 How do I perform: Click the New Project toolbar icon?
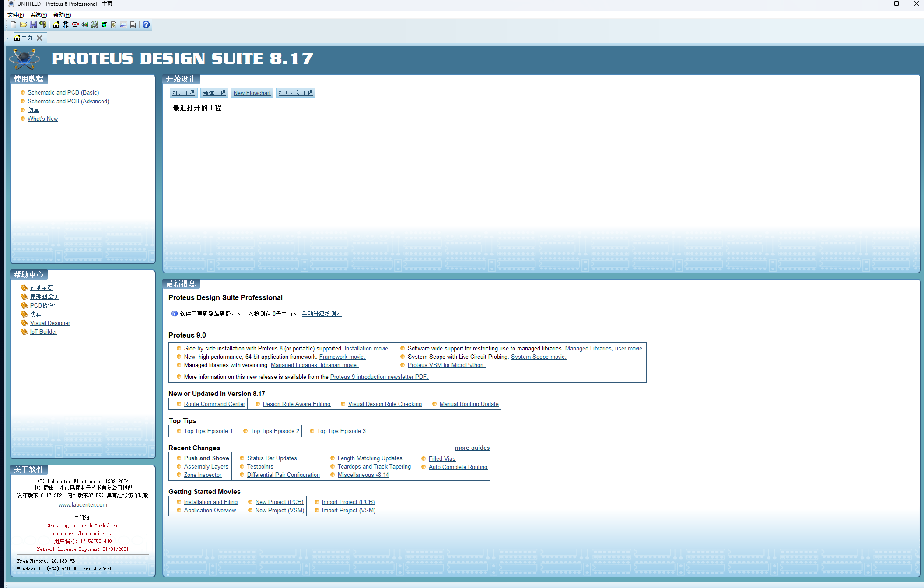pyautogui.click(x=14, y=25)
